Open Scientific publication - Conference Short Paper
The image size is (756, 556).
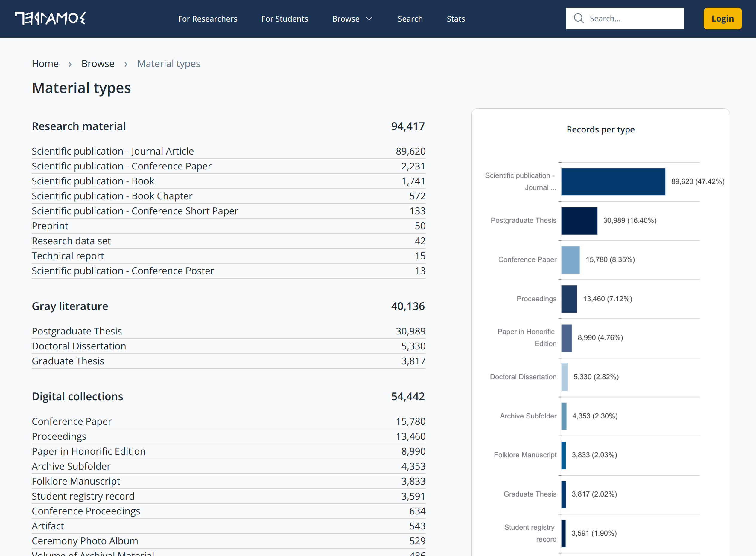[x=228, y=211]
